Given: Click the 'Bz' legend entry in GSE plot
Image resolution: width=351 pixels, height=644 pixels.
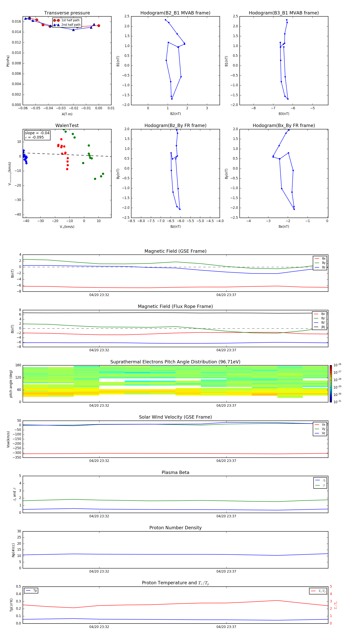Looking at the screenshot, I should coord(320,267).
